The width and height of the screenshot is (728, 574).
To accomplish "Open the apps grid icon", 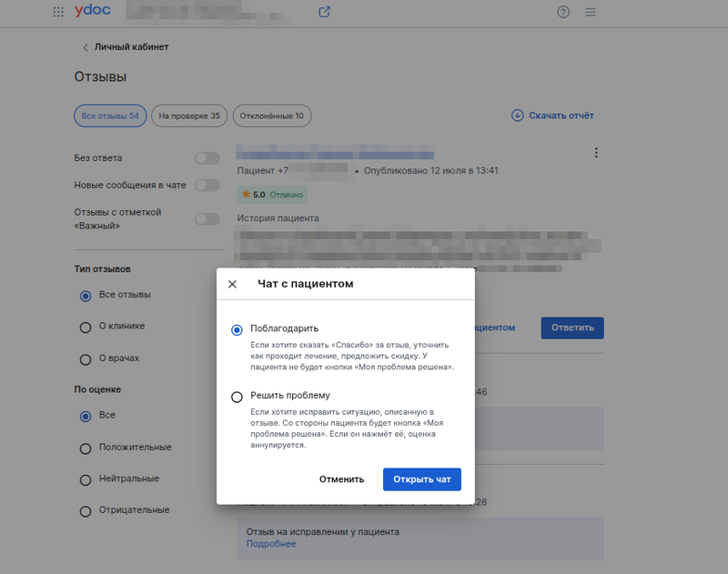I will coord(58,12).
